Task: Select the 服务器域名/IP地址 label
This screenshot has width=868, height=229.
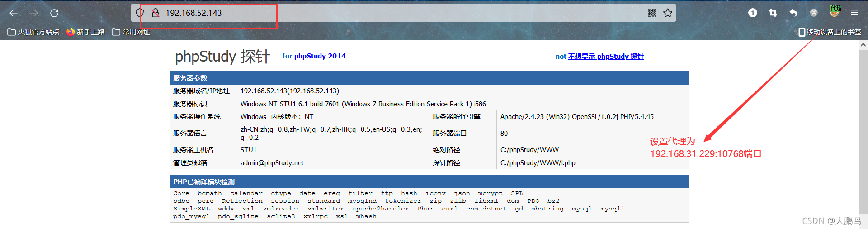Action: click(201, 91)
